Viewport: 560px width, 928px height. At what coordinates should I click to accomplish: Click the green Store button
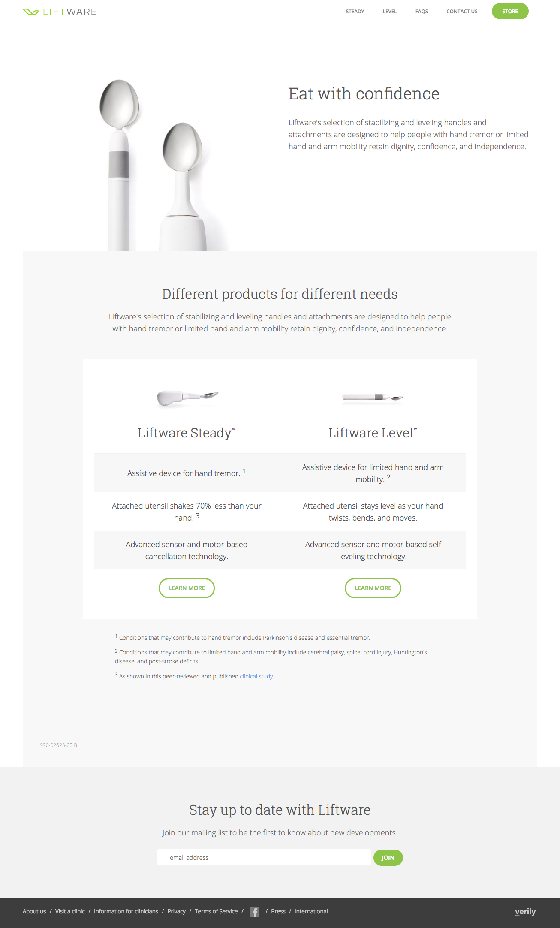point(510,12)
